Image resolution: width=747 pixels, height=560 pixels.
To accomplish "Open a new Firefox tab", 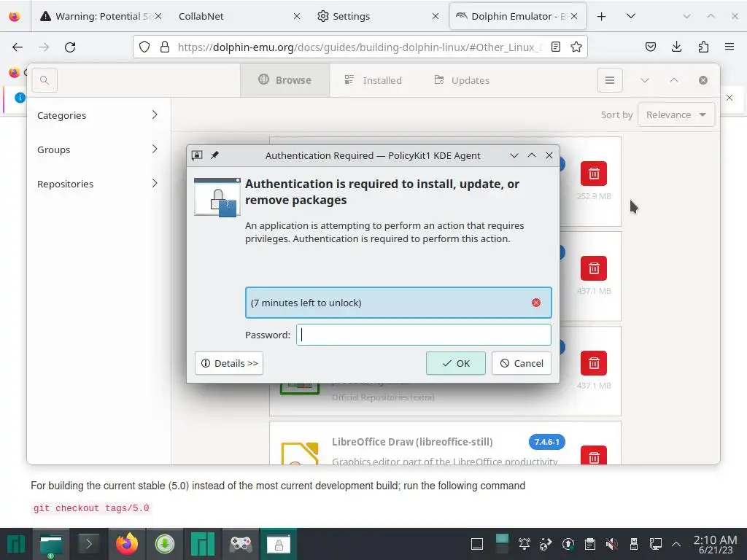I will (602, 16).
